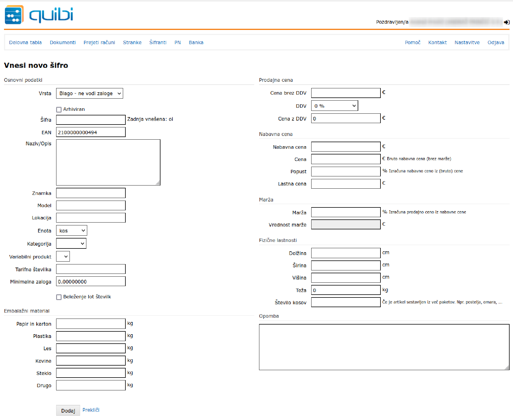Click the Cena brez DDV field

click(346, 93)
